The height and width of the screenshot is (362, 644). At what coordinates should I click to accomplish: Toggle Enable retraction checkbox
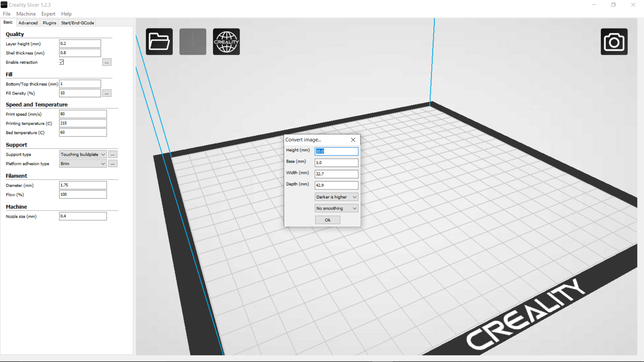[x=61, y=62]
